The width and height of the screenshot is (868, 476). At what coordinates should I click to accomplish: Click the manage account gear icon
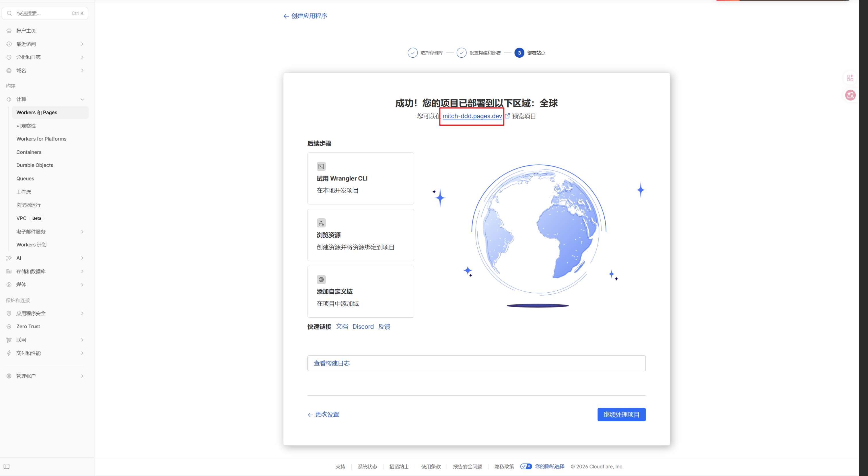(9, 376)
